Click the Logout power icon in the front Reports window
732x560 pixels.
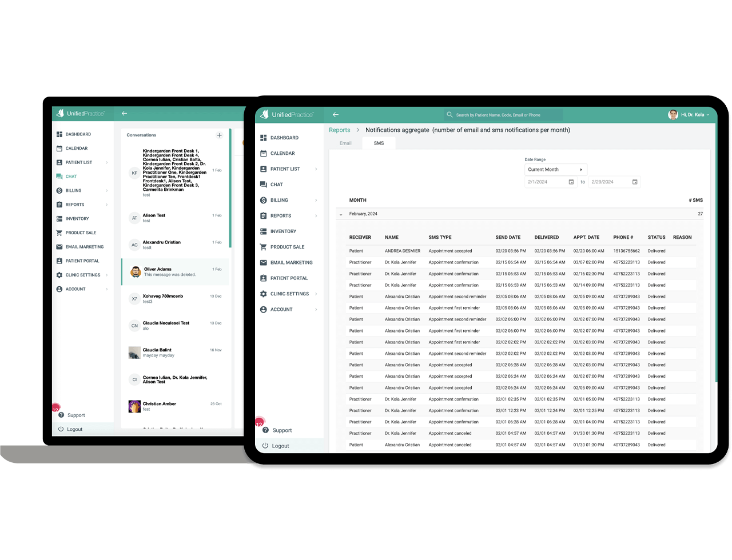tap(265, 446)
